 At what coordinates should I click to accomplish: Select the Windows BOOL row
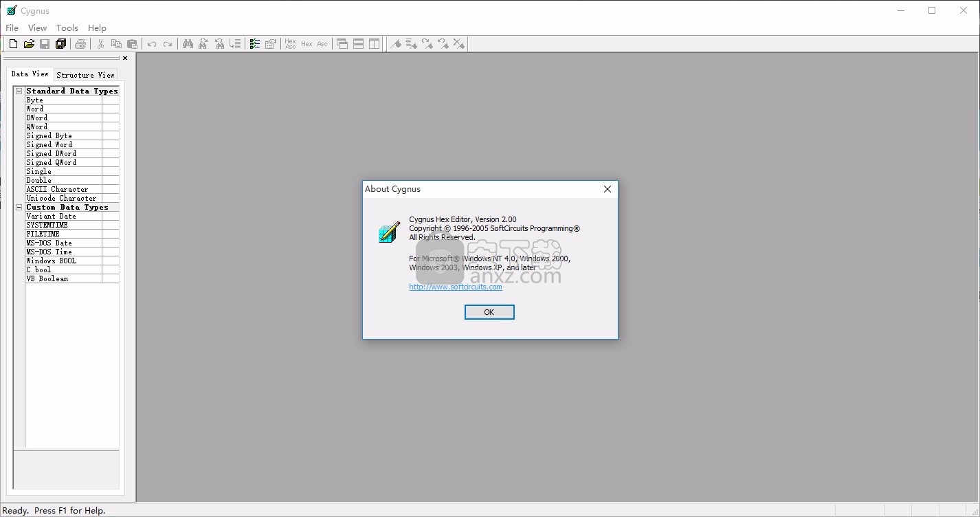tap(72, 261)
